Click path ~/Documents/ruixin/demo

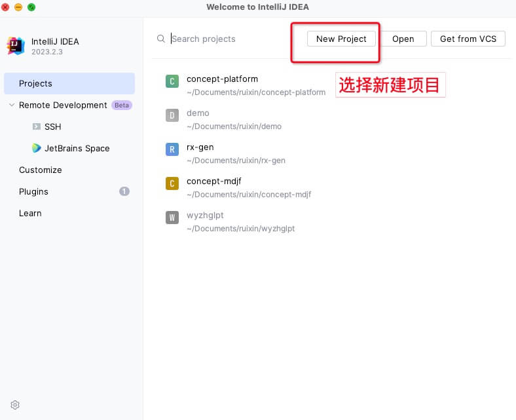(x=234, y=126)
